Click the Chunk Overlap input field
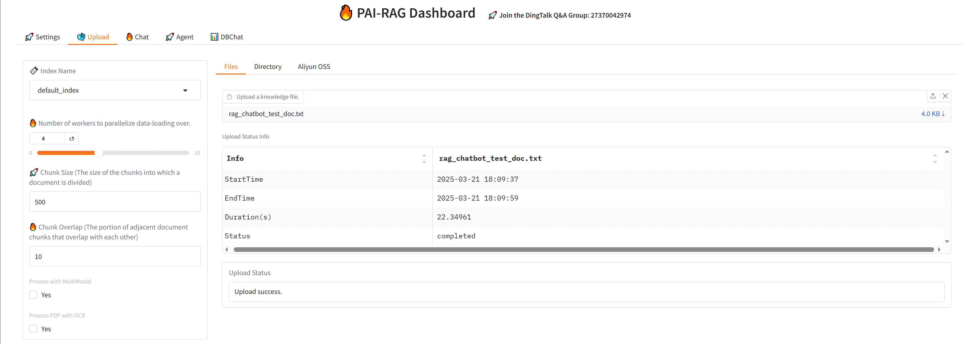The height and width of the screenshot is (344, 980). [x=115, y=256]
